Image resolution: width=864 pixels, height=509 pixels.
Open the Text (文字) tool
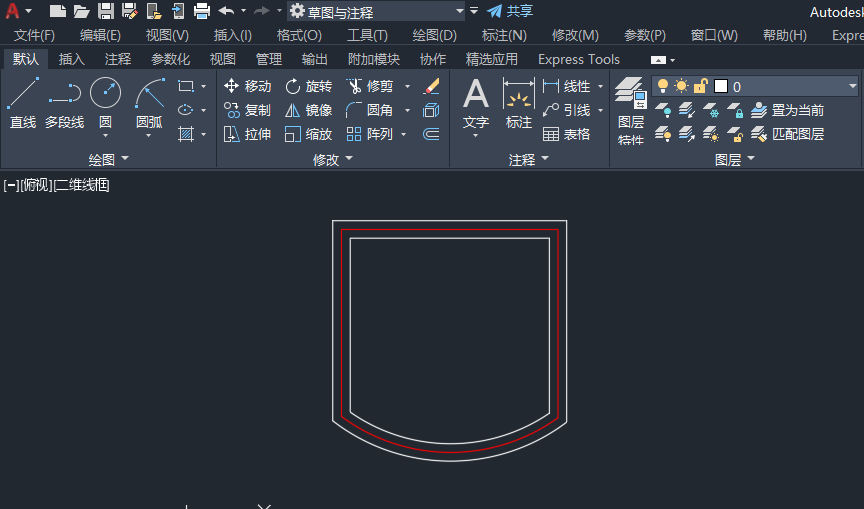476,103
